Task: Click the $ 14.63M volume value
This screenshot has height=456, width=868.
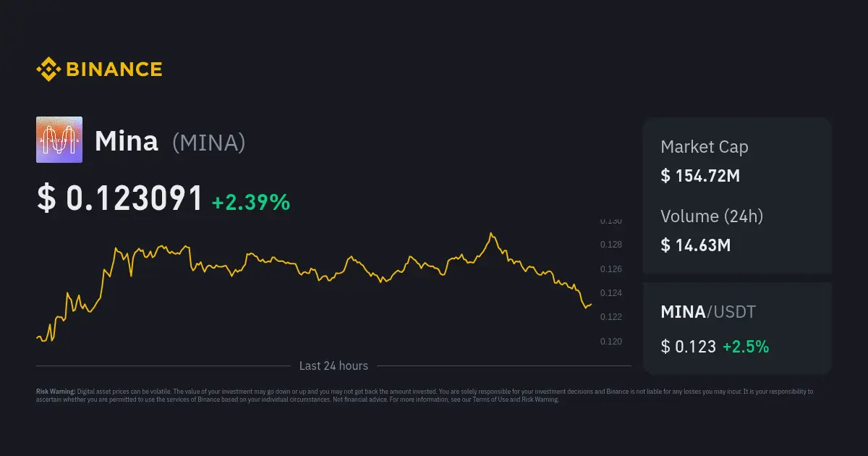Action: (x=696, y=245)
